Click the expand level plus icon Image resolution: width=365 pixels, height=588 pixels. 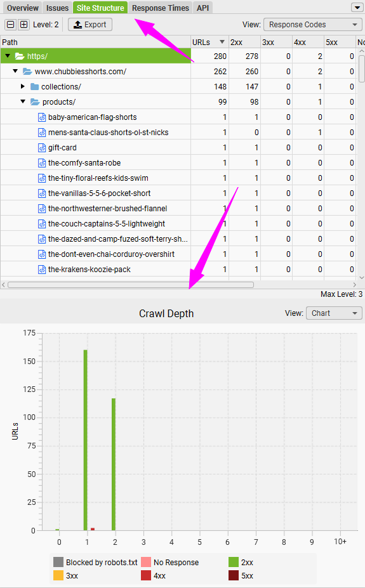[x=23, y=25]
